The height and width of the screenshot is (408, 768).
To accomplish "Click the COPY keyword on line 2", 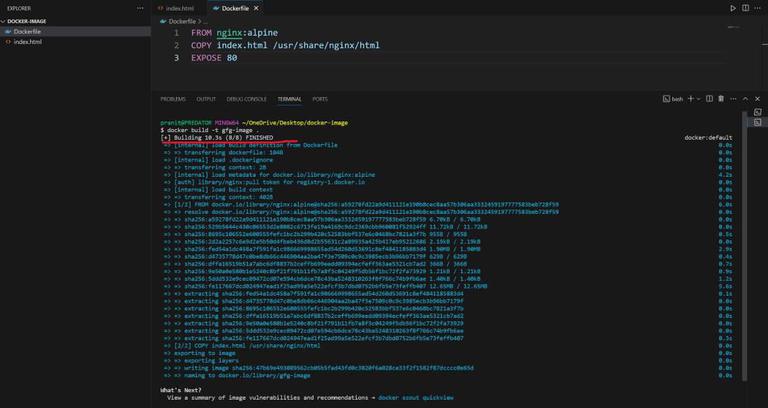I will [201, 46].
